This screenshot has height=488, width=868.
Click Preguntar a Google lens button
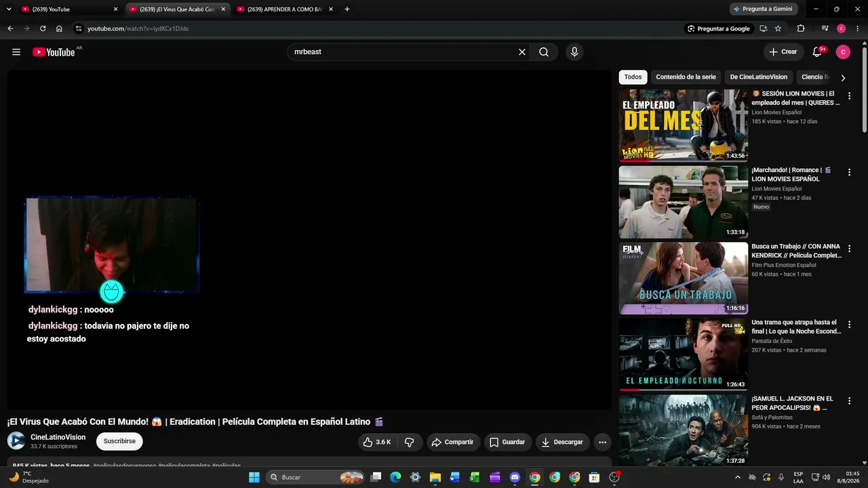[719, 28]
